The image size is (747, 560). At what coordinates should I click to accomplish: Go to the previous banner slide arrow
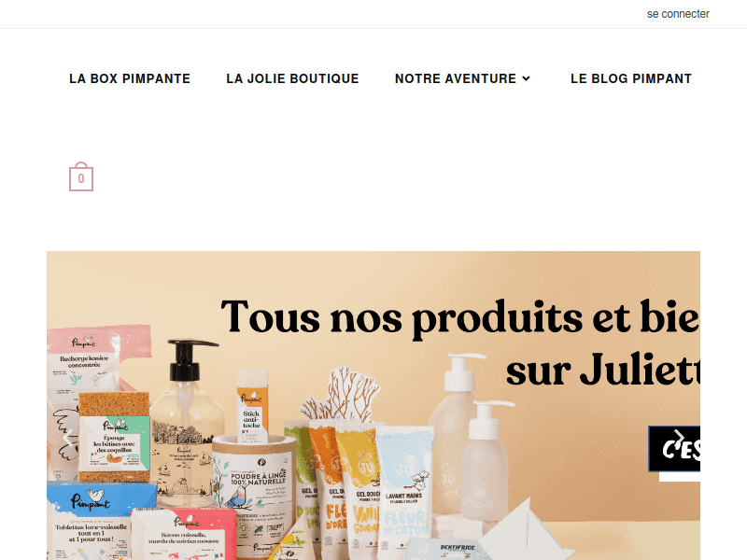point(68,438)
